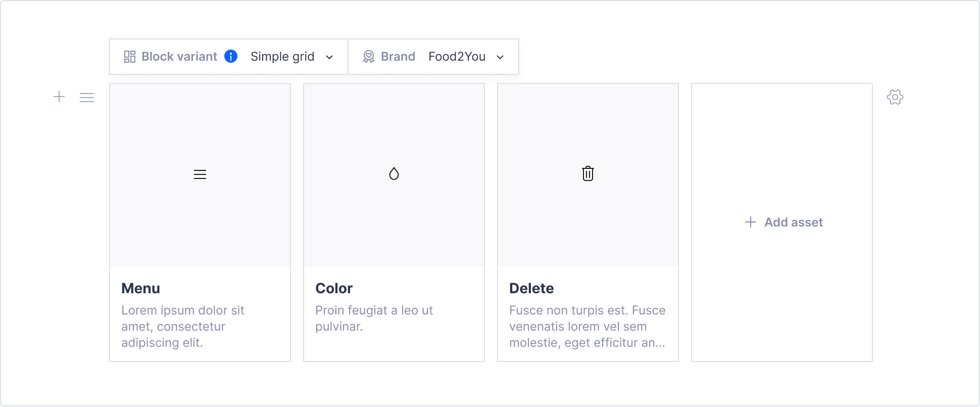Click the blue info icon
Viewport: 980px width, 407px height.
point(231,56)
